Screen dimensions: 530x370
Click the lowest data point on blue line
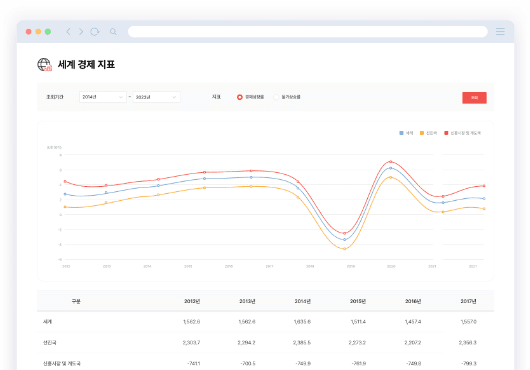(x=344, y=240)
